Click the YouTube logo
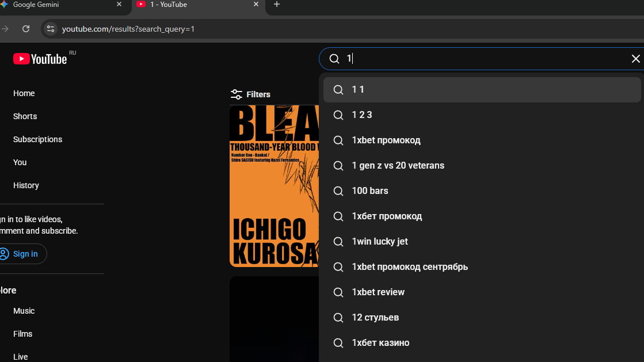Screen dimensions: 644x362 (40, 59)
